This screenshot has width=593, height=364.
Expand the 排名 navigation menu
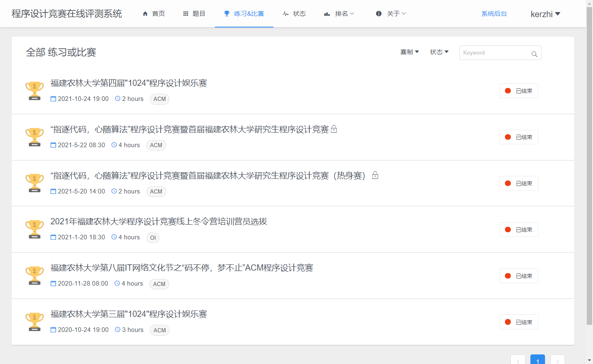340,14
